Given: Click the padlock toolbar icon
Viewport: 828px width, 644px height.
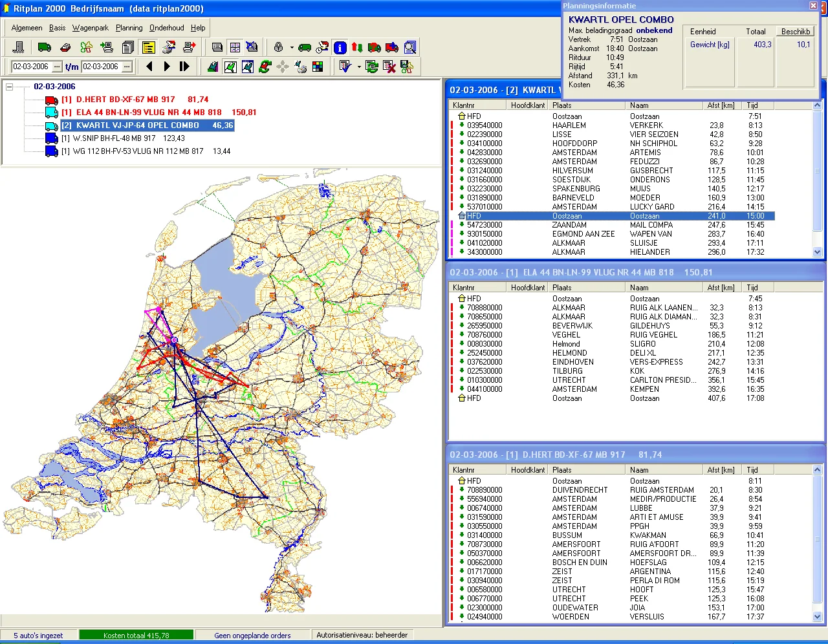Looking at the screenshot, I should click(x=279, y=47).
